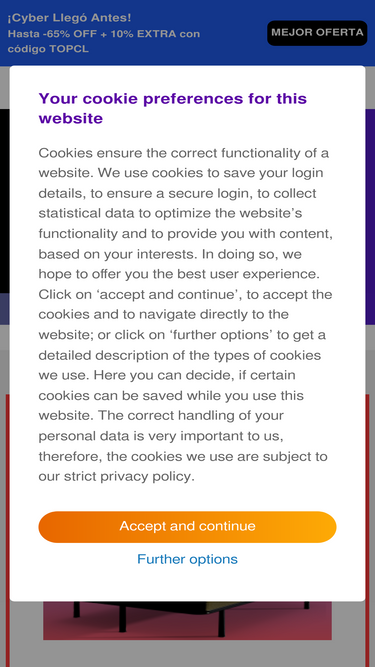Viewport: 375px width, 667px height.
Task: Tap the MEJOR OFERTA button
Action: click(x=317, y=33)
